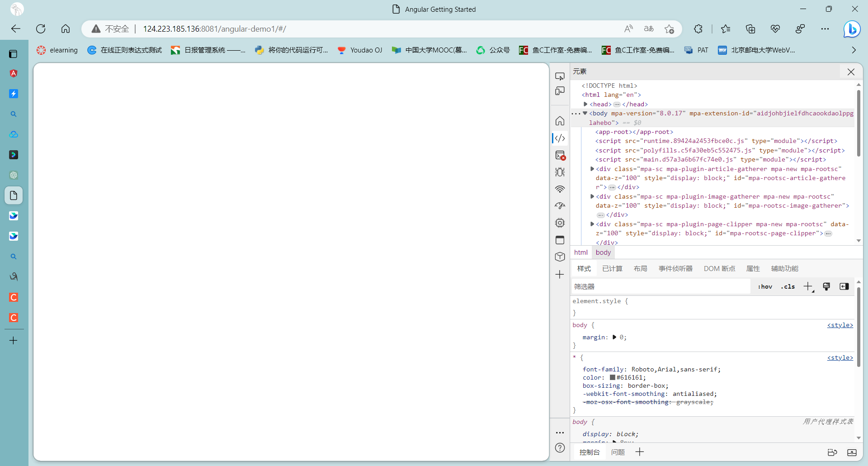
Task: Select the Elements tool icon
Action: tap(560, 138)
